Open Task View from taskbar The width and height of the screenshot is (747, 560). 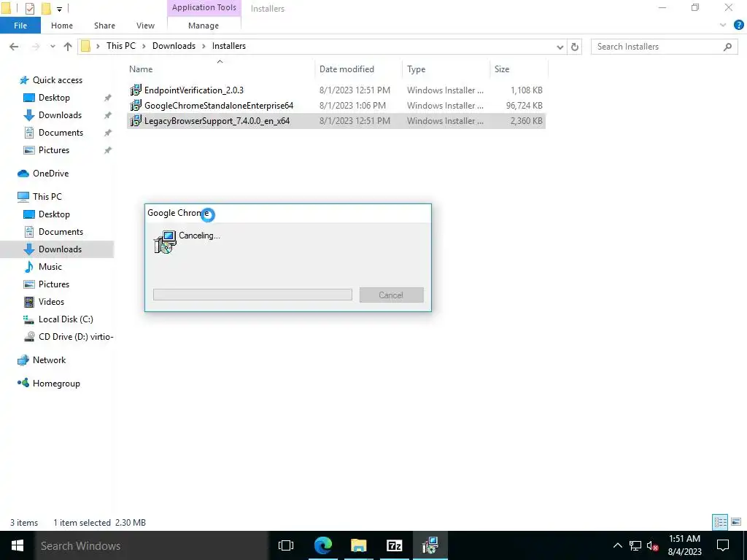point(286,545)
